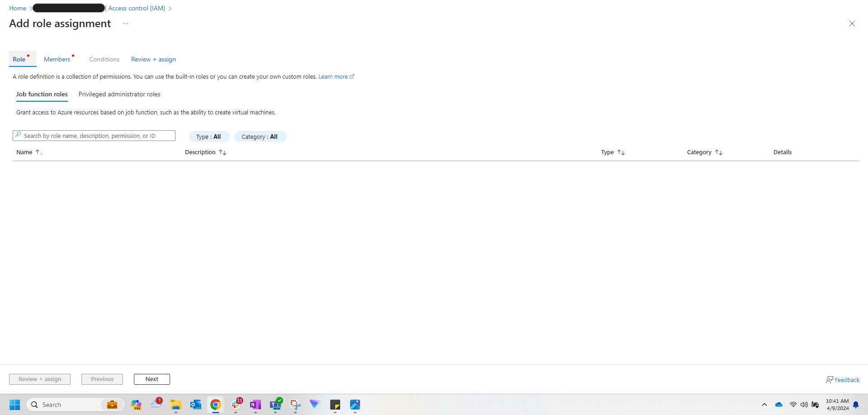Go to the Review + assign tab

coord(153,59)
